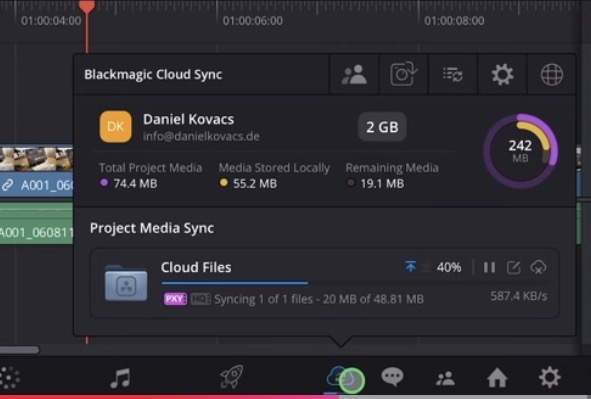The image size is (591, 399).
Task: Click the 2 GB storage badge
Action: tap(382, 127)
